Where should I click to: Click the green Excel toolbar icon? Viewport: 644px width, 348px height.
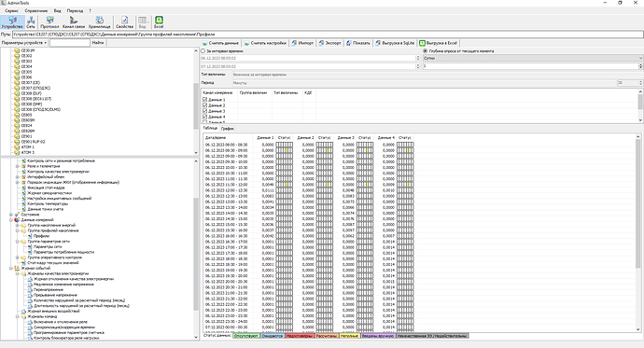[159, 22]
